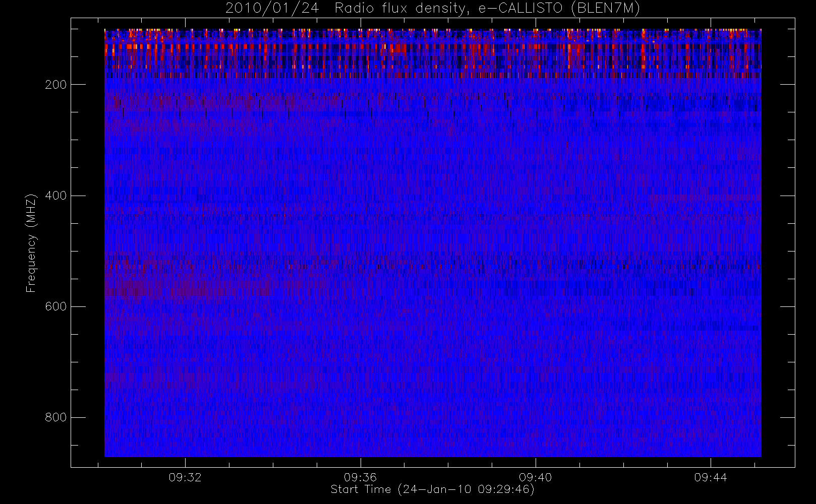Click the 800 frequency tick label
The image size is (816, 504).
56,417
